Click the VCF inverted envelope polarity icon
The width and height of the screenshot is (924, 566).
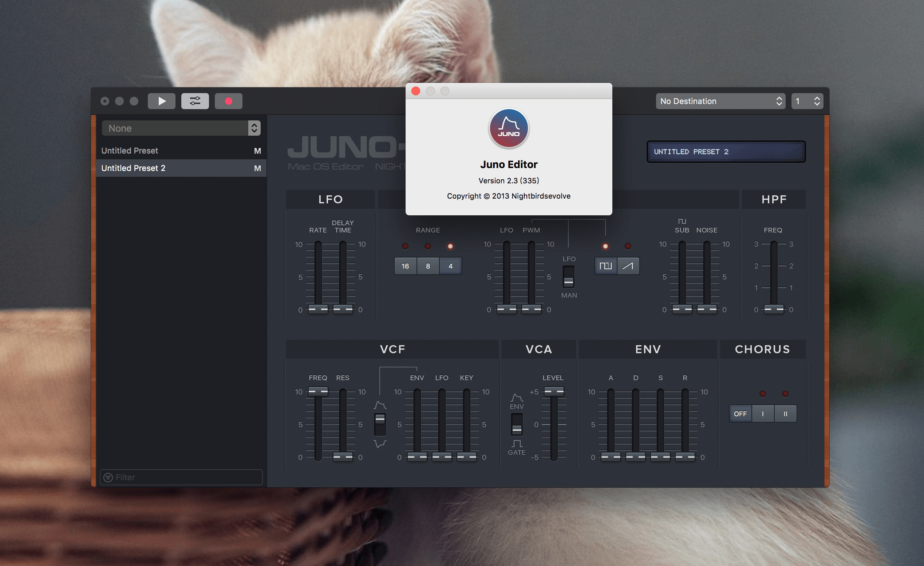[380, 443]
